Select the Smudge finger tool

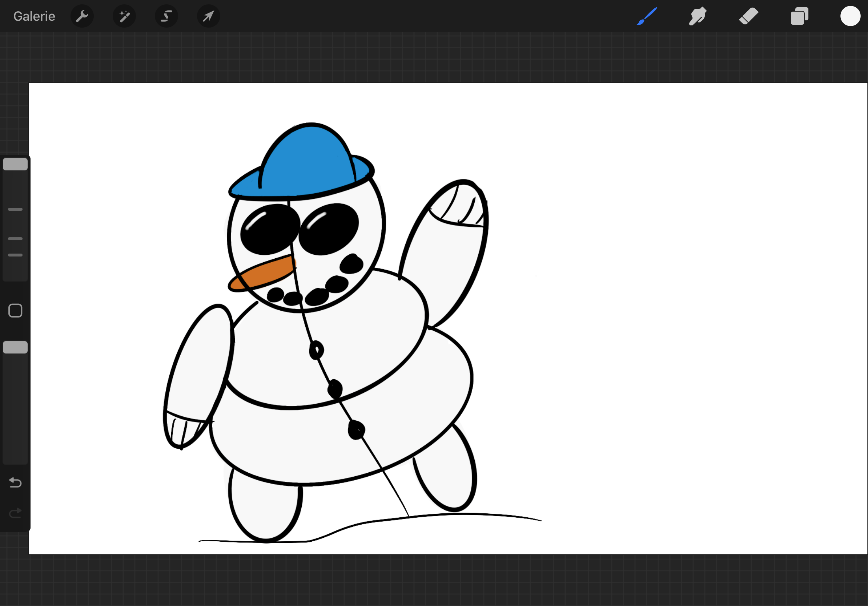pos(698,16)
